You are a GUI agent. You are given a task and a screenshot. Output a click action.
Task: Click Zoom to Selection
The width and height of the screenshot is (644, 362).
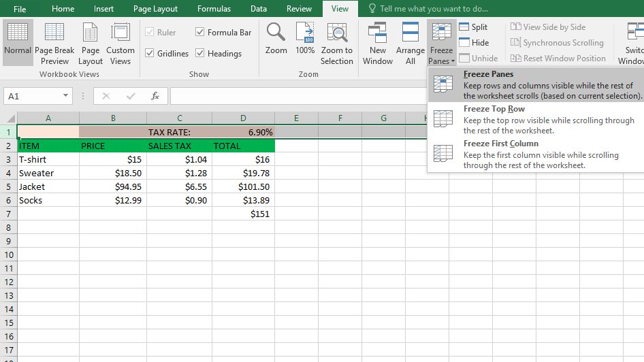pos(337,42)
